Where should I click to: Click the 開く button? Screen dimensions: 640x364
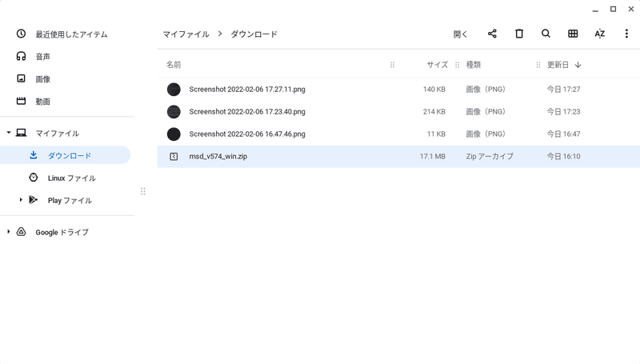coord(461,34)
